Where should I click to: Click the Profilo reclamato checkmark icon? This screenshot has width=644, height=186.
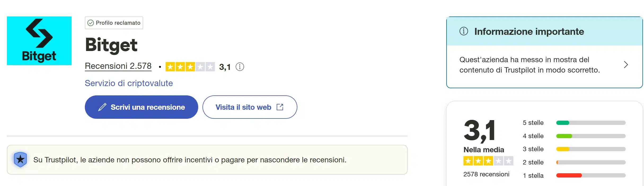91,23
